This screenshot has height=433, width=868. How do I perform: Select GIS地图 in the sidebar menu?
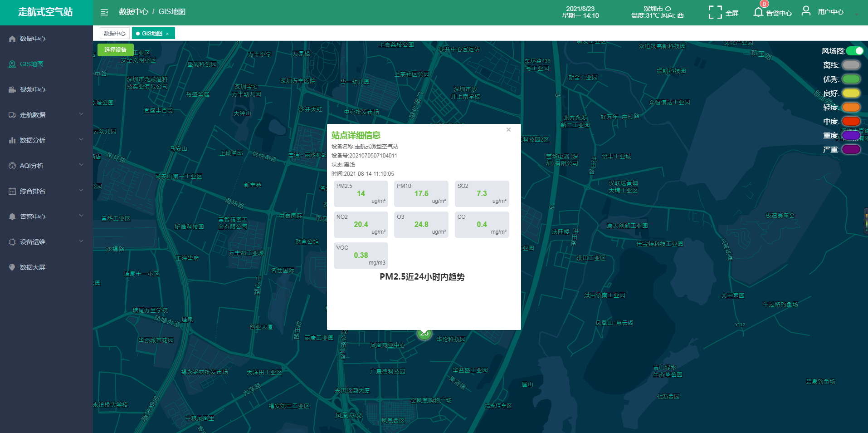(x=46, y=64)
